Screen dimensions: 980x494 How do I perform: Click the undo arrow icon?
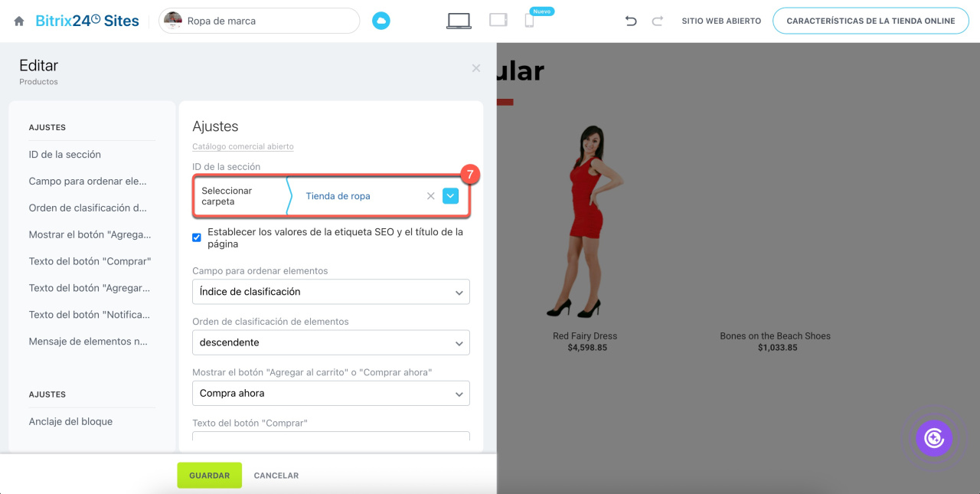coord(631,21)
